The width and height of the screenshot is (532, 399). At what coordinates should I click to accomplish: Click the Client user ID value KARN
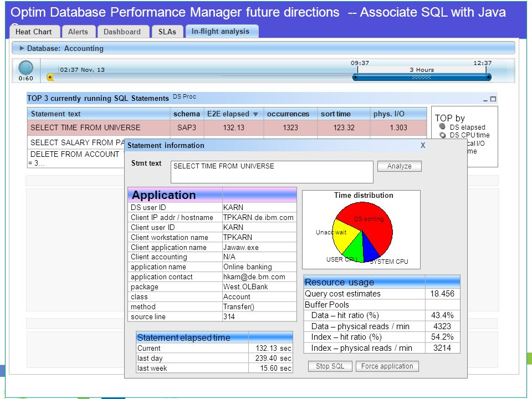[x=233, y=227]
